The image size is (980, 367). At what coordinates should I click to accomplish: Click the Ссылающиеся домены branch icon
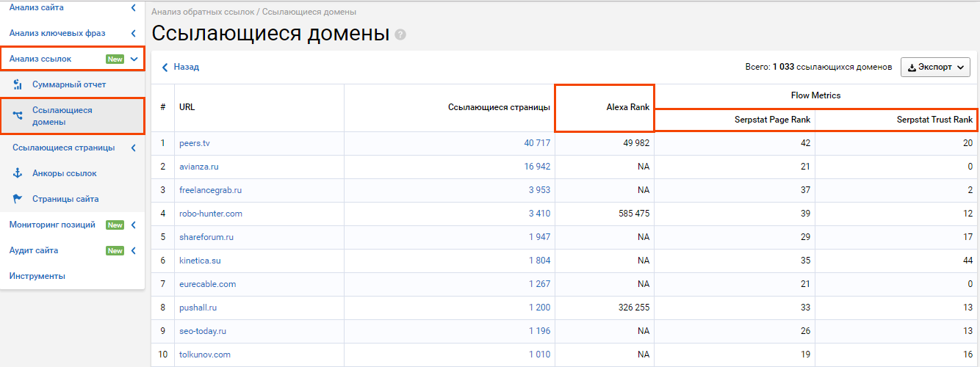point(18,116)
